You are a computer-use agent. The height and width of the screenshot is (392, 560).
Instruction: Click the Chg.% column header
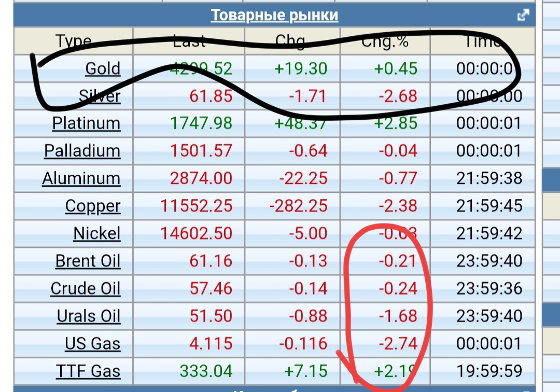point(385,41)
